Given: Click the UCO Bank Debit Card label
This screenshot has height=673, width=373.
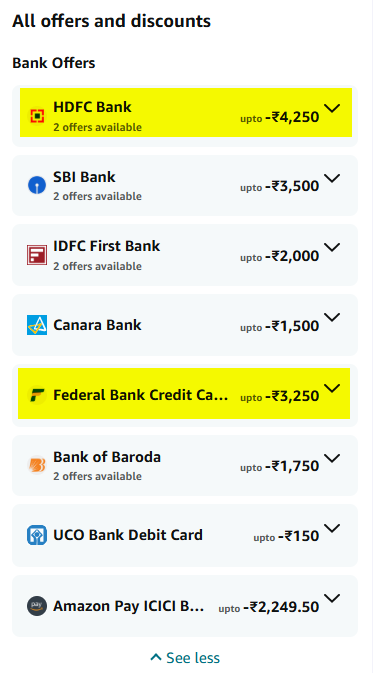Looking at the screenshot, I should point(128,535).
